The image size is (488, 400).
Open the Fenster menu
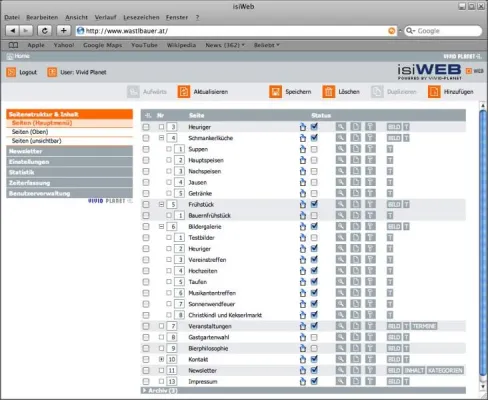click(x=177, y=17)
